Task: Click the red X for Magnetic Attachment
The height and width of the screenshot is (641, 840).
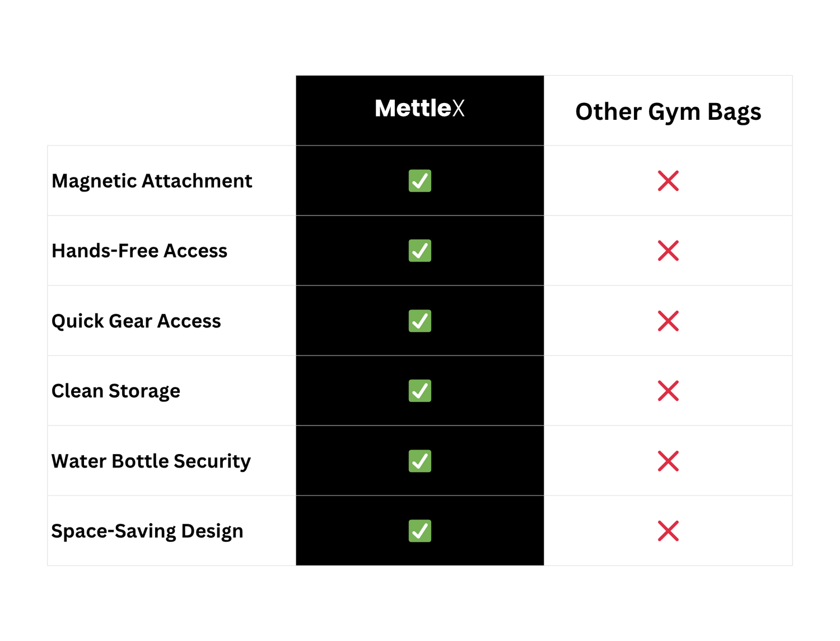Action: (x=668, y=181)
